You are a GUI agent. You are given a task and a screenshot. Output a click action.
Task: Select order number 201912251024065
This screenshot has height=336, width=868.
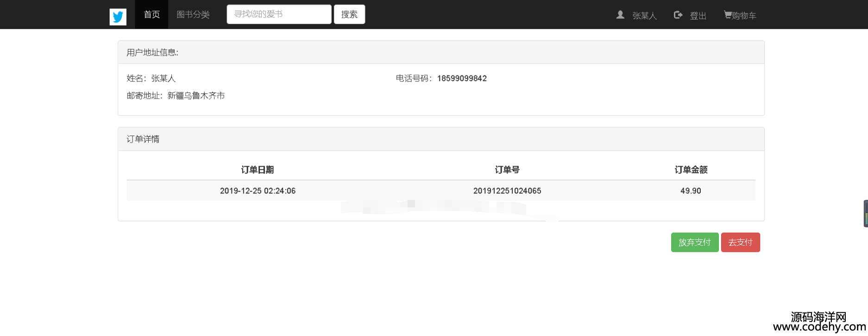[507, 191]
